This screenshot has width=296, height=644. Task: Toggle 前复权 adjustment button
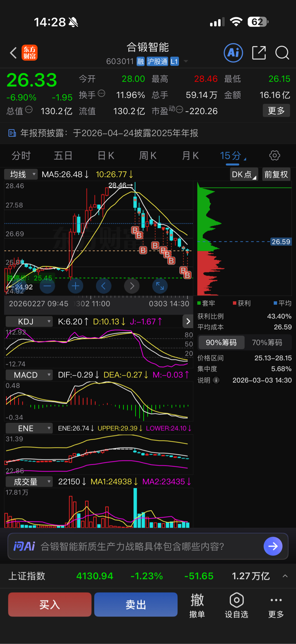coord(276,174)
